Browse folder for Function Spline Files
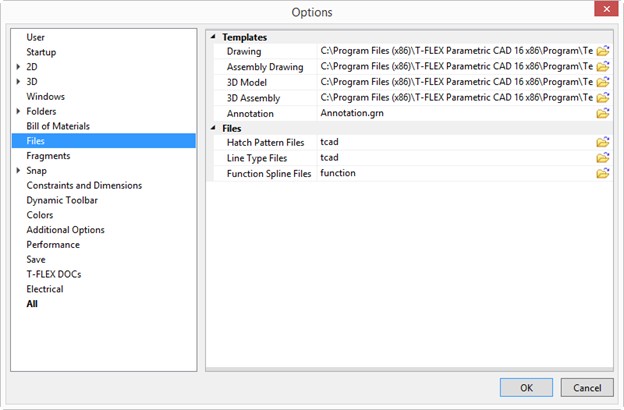Image resolution: width=624 pixels, height=410 pixels. 603,174
